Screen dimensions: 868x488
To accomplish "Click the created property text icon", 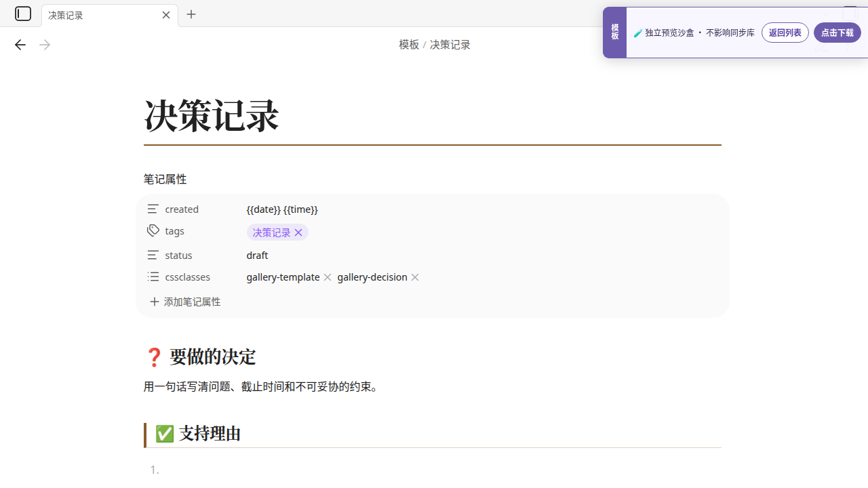I will pyautogui.click(x=153, y=209).
